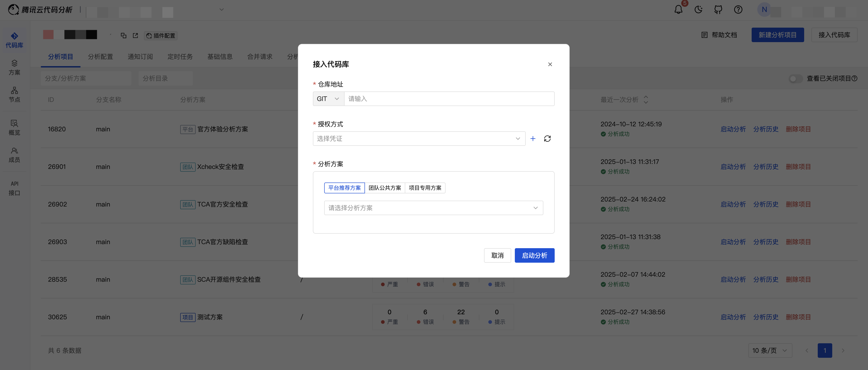The height and width of the screenshot is (370, 868).
Task: Click 分析历史 for project 28535
Action: 766,279
